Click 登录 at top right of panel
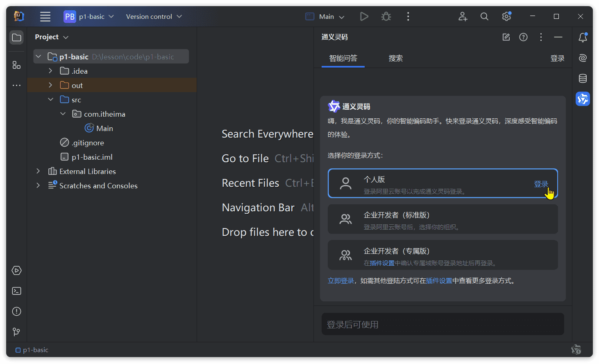The height and width of the screenshot is (364, 599). (x=557, y=59)
